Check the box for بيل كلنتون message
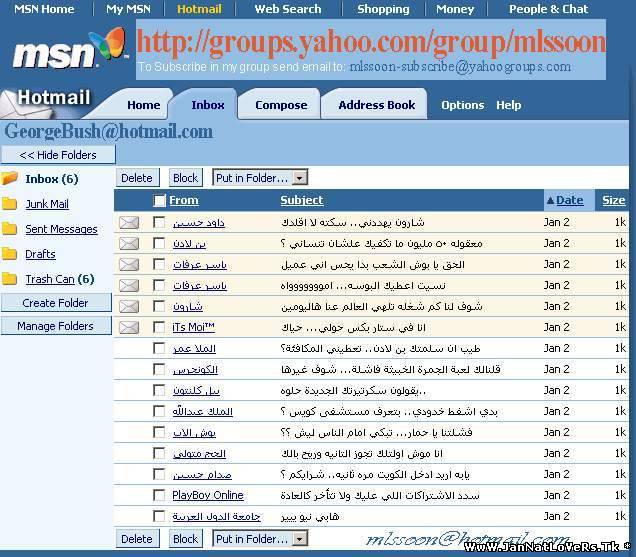 (x=159, y=390)
